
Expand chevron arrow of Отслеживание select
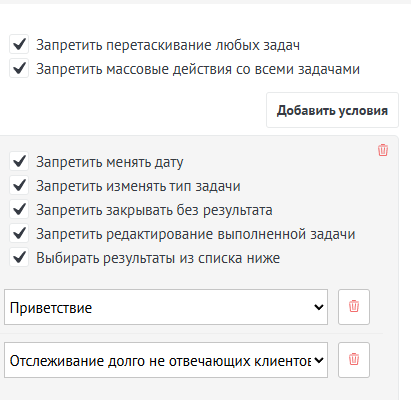pyautogui.click(x=319, y=360)
